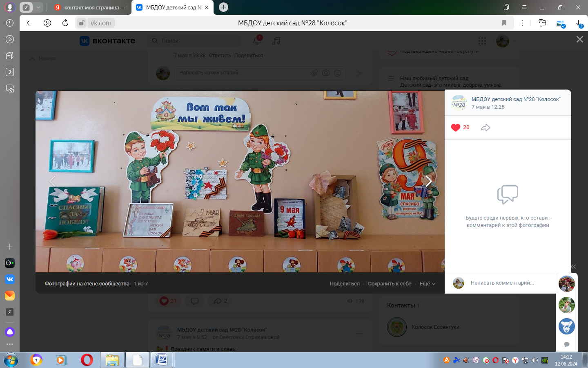Go to the next photo with right arrow
The height and width of the screenshot is (368, 588).
click(x=428, y=181)
